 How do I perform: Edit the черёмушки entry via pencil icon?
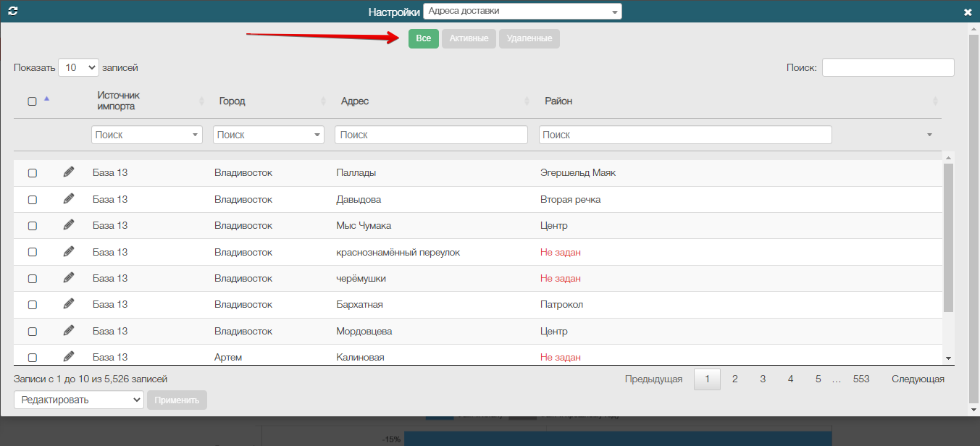(69, 277)
